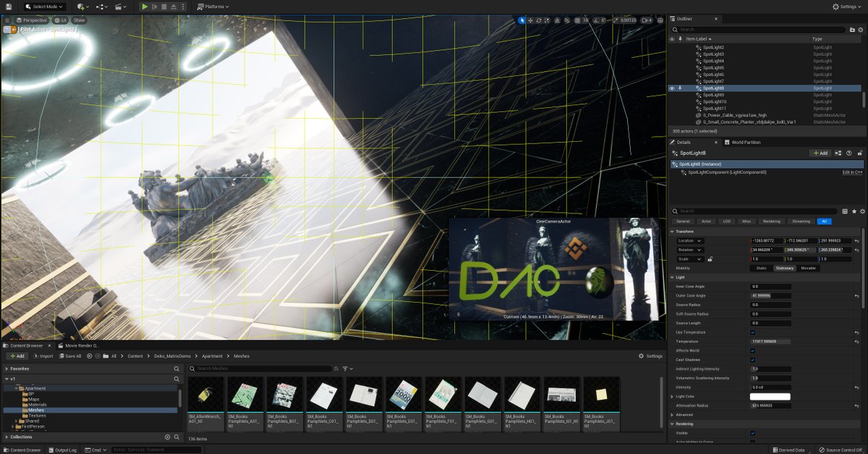868x454 pixels.
Task: Open the Perspective viewport menu
Action: (31, 20)
